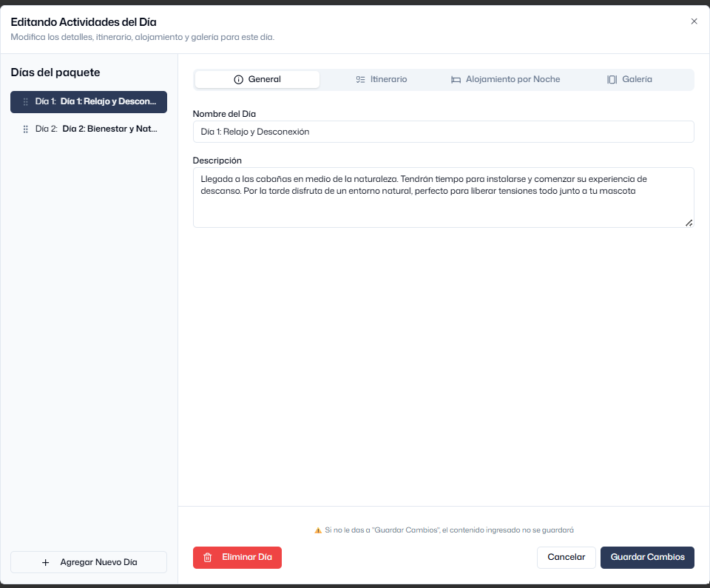Click the bed icon on Alojamiento por Noche tab

(x=456, y=78)
